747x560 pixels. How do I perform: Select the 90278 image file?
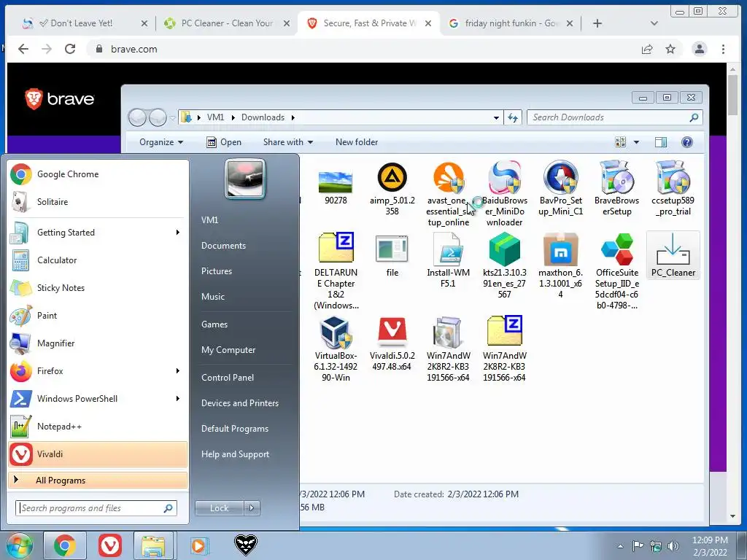(x=336, y=187)
